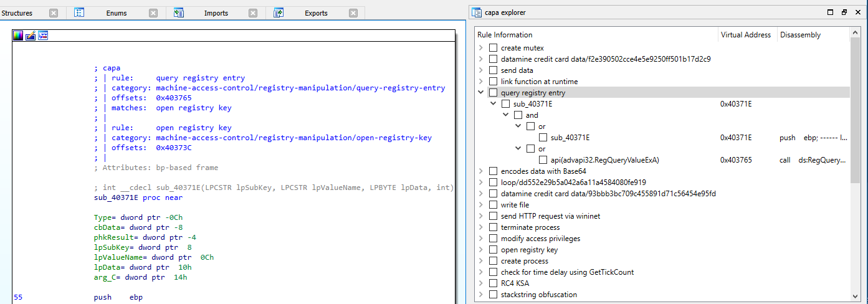Click the Imports tab icon
Screen dimensions: 868x304
(x=179, y=12)
